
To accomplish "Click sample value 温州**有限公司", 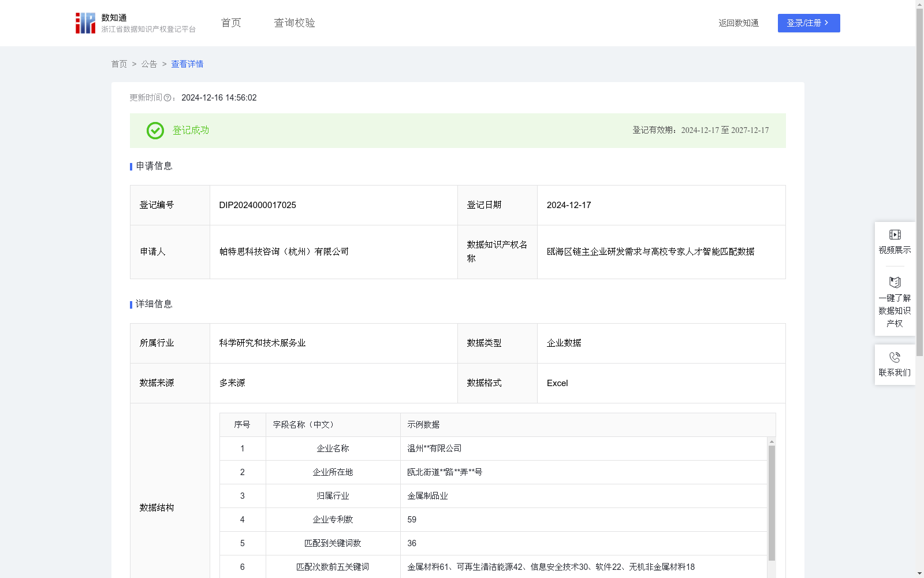I will point(434,449).
